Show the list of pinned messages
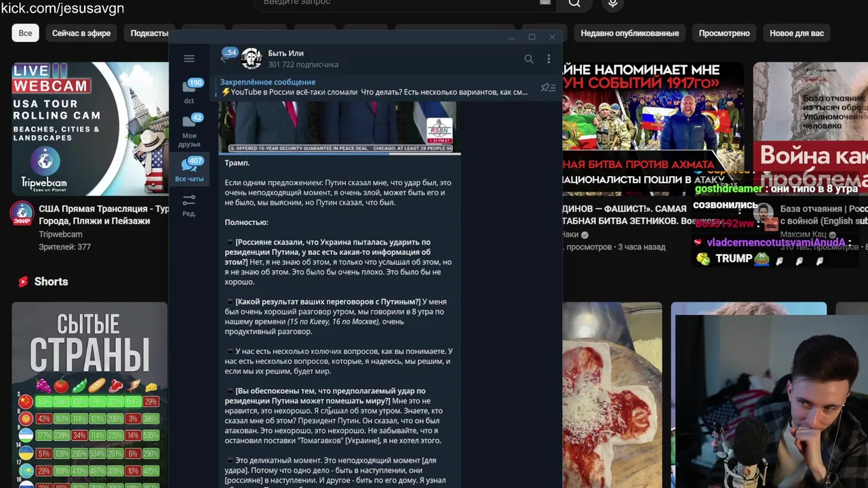This screenshot has height=488, width=868. (x=548, y=87)
